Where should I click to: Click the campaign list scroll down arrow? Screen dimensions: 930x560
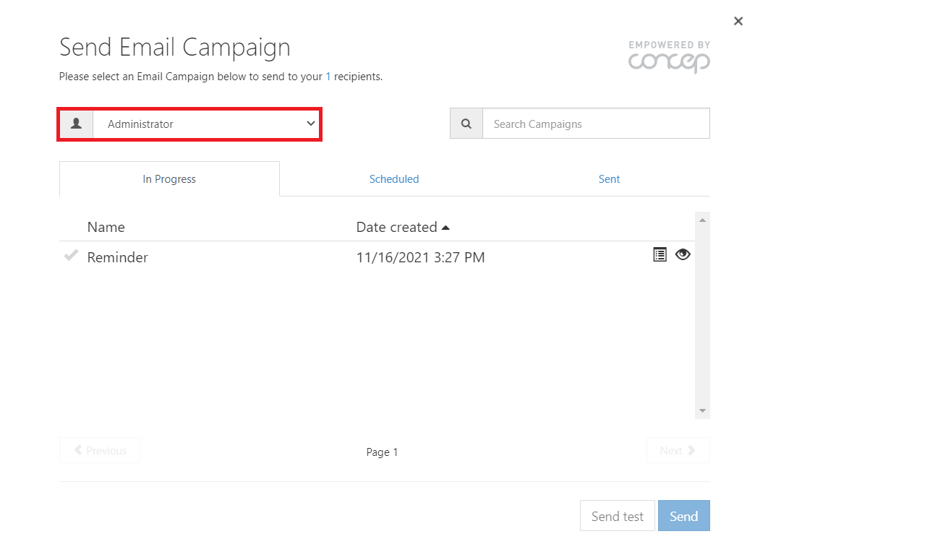(x=702, y=411)
